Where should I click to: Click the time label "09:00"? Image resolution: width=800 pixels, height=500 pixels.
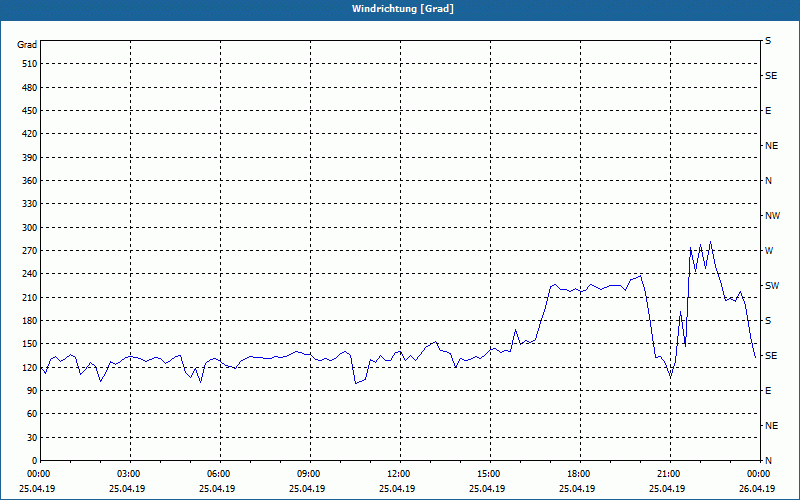pyautogui.click(x=308, y=474)
